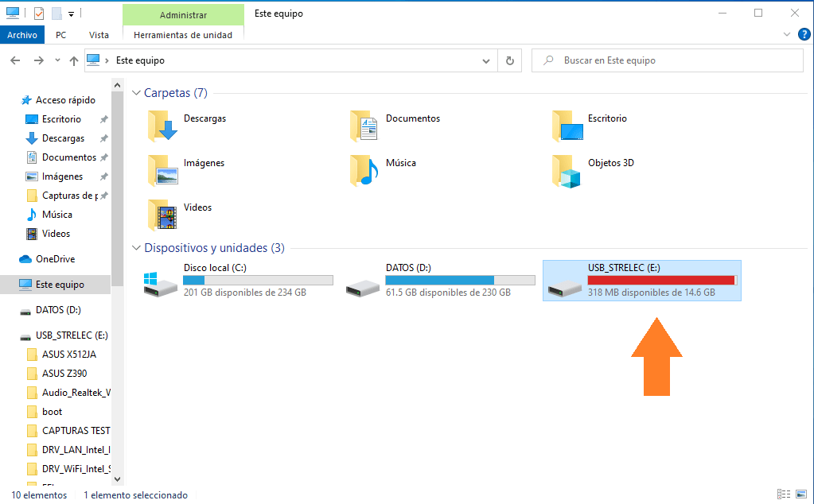Pin Escritorio quick access pin icon
Image resolution: width=814 pixels, height=504 pixels.
point(103,119)
